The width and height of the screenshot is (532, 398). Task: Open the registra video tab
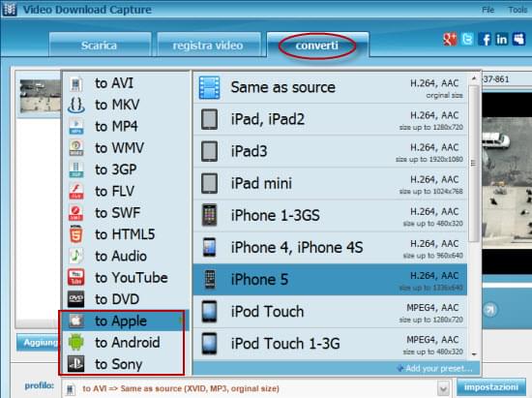click(x=208, y=46)
